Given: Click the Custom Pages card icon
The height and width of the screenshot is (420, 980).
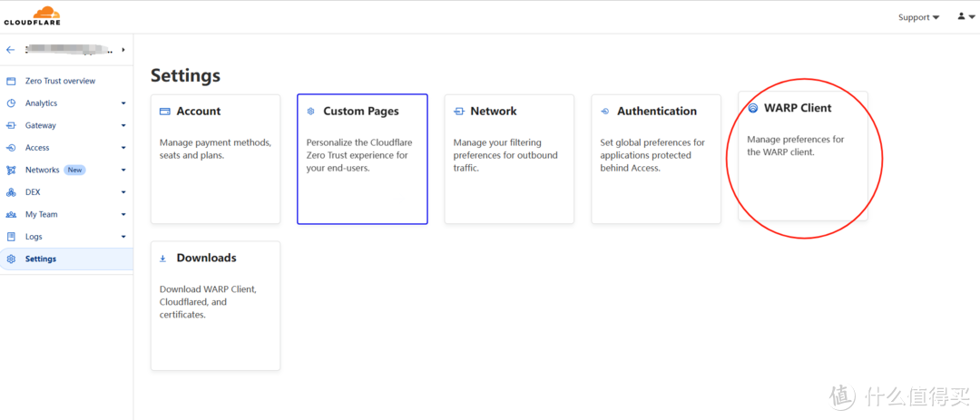Looking at the screenshot, I should pos(310,112).
